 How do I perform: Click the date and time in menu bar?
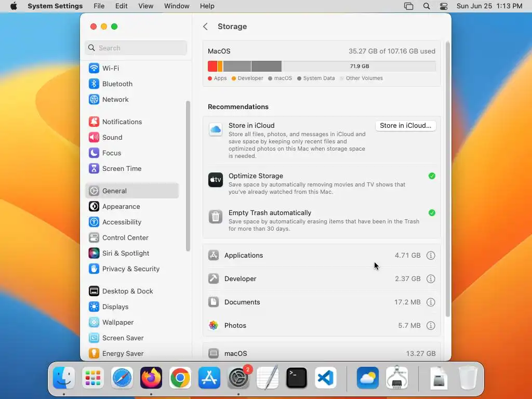click(489, 6)
